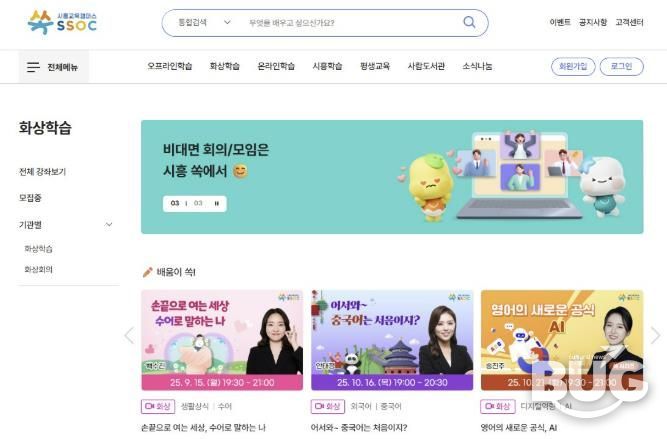Open the 사람도서관 navigation menu
Screen dimensions: 667x439
(426, 66)
